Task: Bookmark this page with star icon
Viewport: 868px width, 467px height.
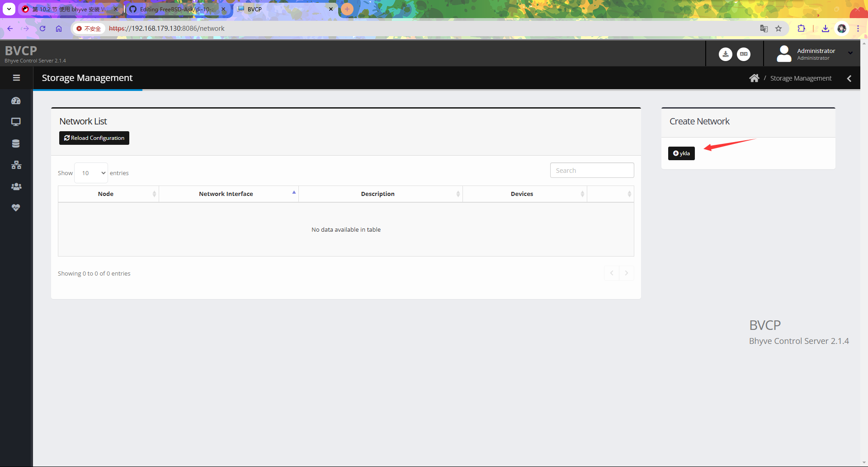Action: (778, 29)
